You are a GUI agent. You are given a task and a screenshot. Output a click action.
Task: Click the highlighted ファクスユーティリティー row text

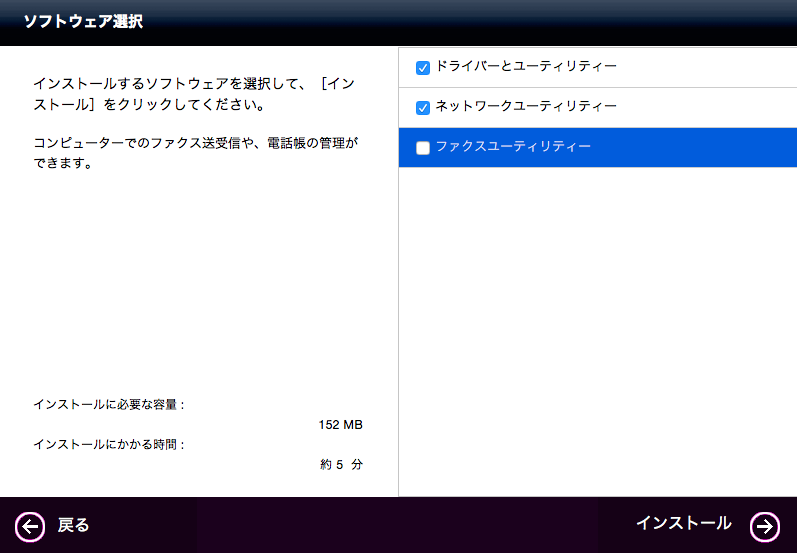(513, 147)
